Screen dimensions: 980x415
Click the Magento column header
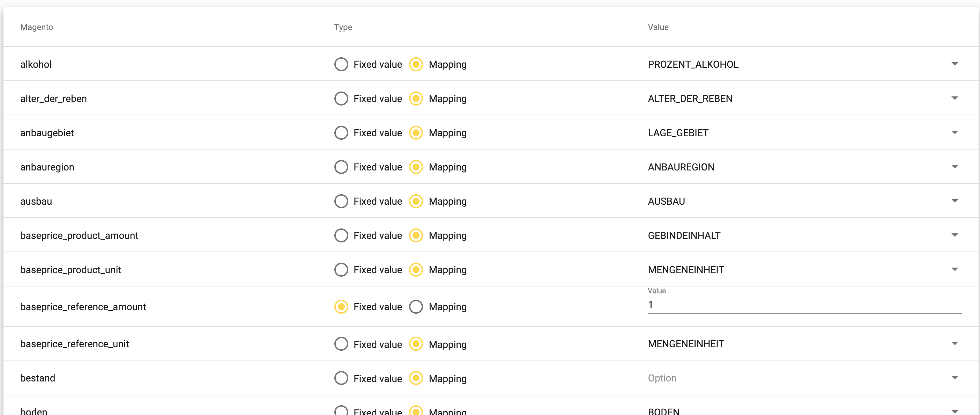click(x=37, y=27)
